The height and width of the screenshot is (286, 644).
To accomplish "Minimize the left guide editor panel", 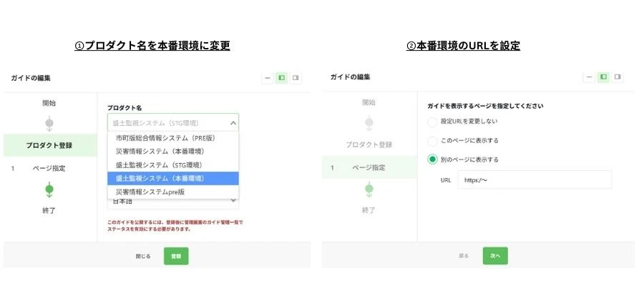I will [268, 77].
